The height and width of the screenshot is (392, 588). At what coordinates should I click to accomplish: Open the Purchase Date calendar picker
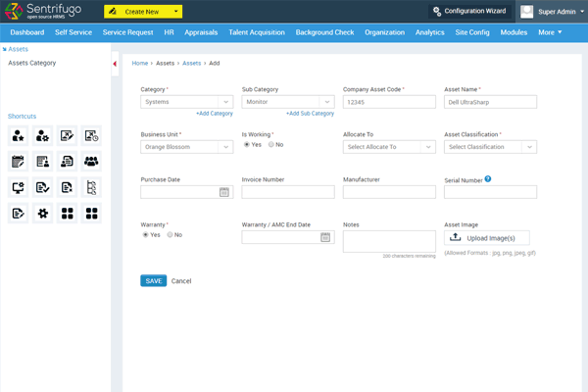click(223, 192)
